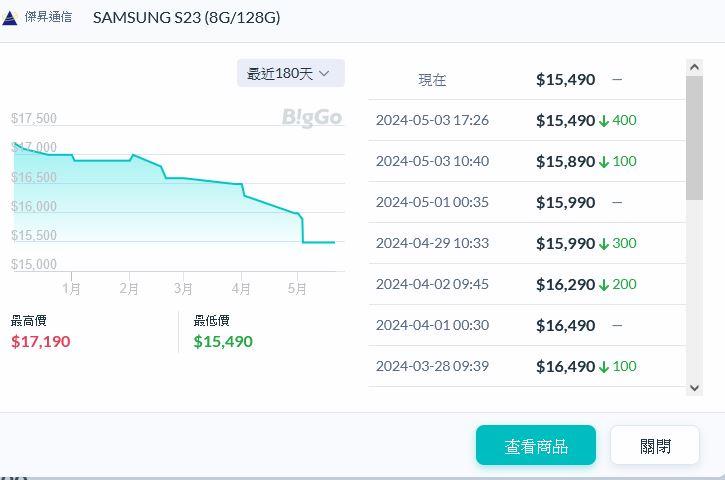
Task: Click the BigGo watermark logo on chart
Action: click(x=312, y=118)
